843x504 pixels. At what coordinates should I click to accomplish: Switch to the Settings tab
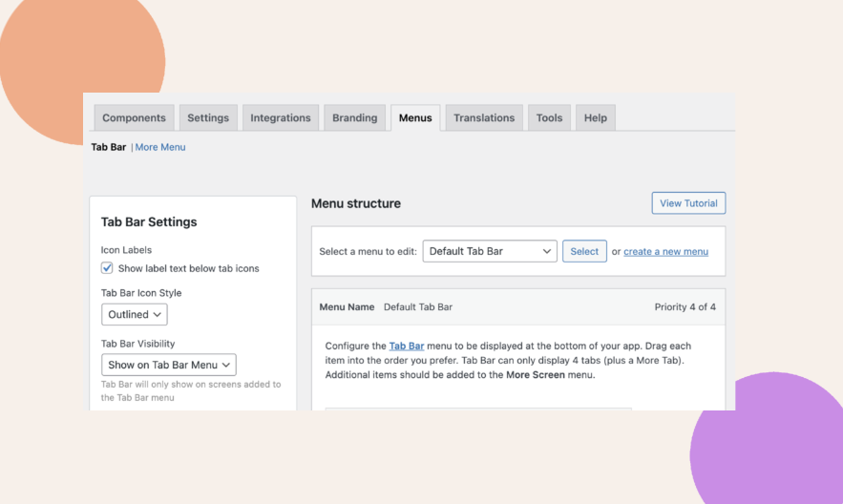point(208,117)
